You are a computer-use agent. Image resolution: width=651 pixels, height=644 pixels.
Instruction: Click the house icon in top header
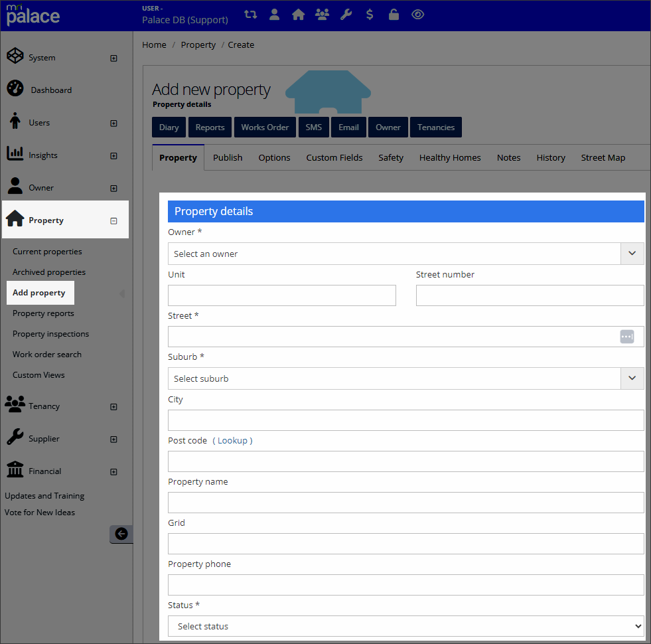(298, 15)
